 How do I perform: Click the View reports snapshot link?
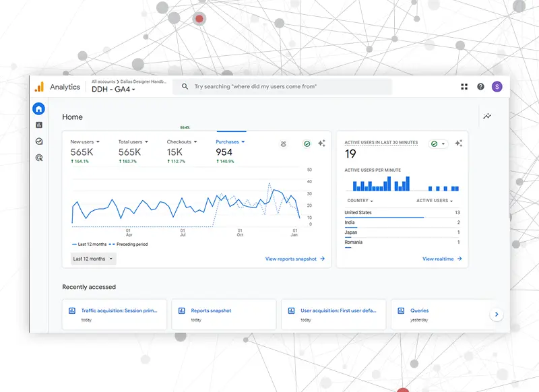point(294,259)
